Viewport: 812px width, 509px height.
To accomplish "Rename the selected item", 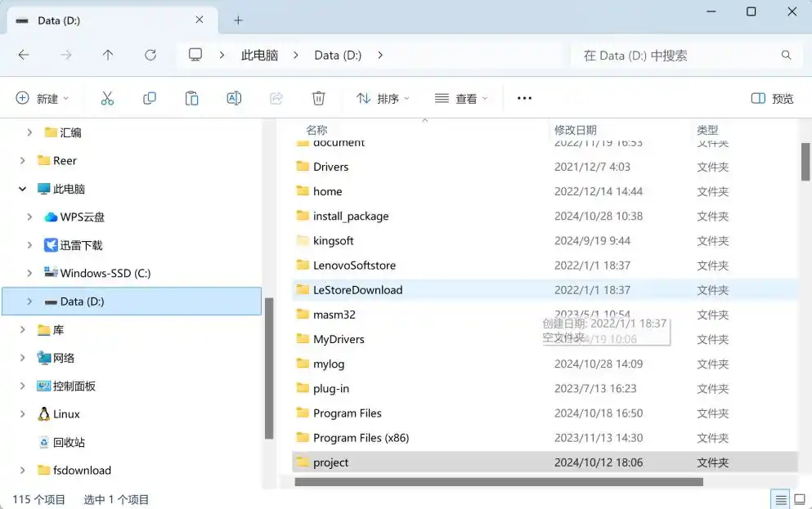I will click(x=234, y=98).
